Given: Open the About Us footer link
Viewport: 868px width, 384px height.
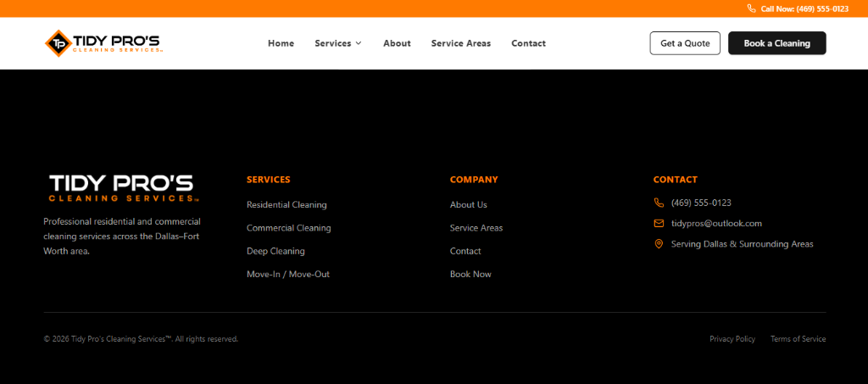Looking at the screenshot, I should point(468,205).
